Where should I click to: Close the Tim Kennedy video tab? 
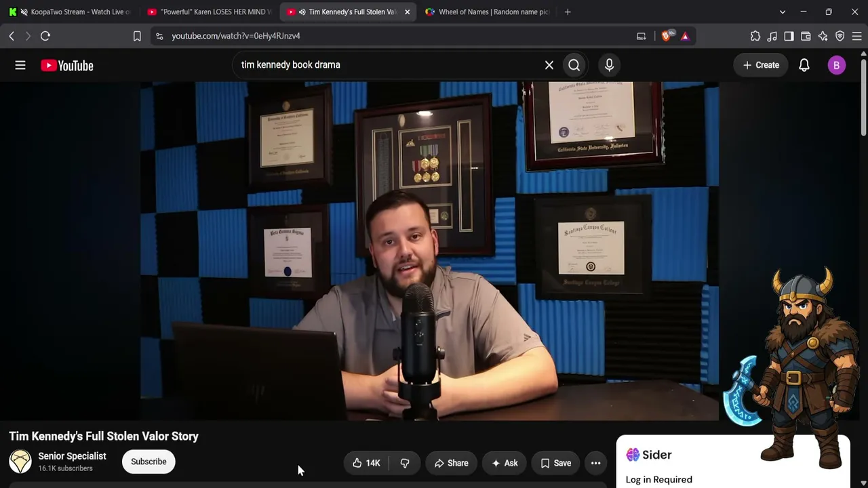coord(407,12)
